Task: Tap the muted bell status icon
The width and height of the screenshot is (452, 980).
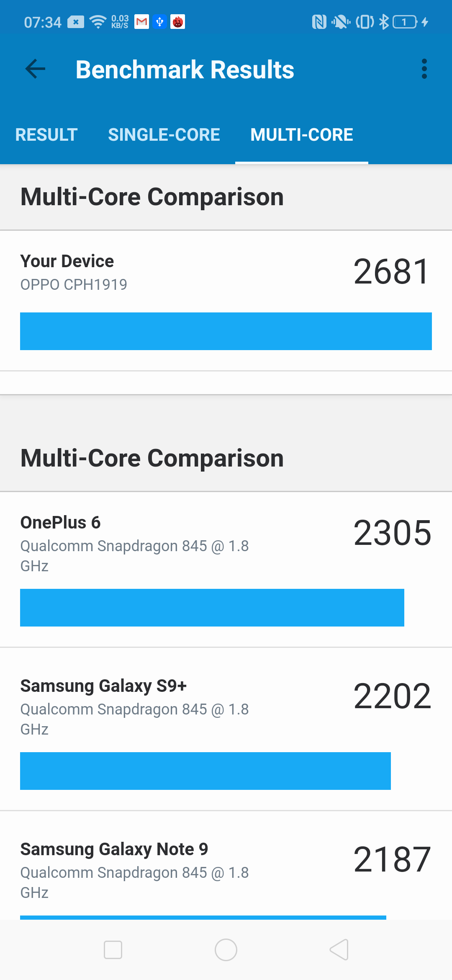Action: click(x=341, y=22)
